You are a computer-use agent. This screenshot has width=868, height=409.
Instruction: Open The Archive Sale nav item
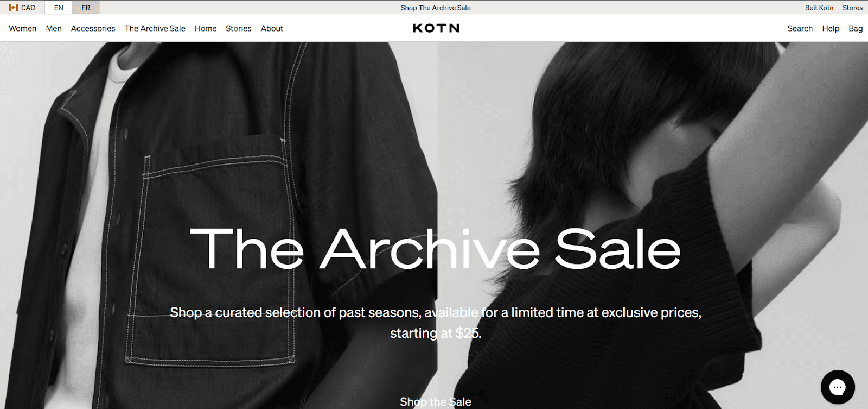point(155,28)
